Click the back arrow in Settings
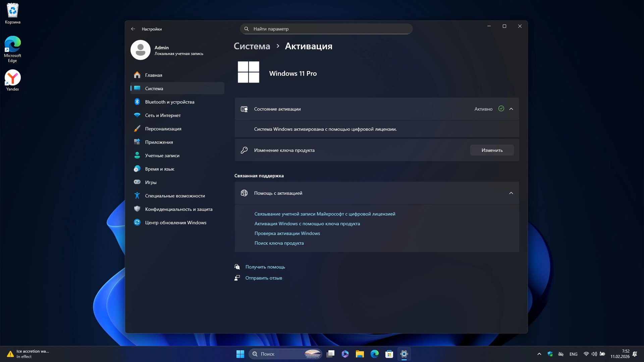The image size is (644, 362). pyautogui.click(x=133, y=29)
